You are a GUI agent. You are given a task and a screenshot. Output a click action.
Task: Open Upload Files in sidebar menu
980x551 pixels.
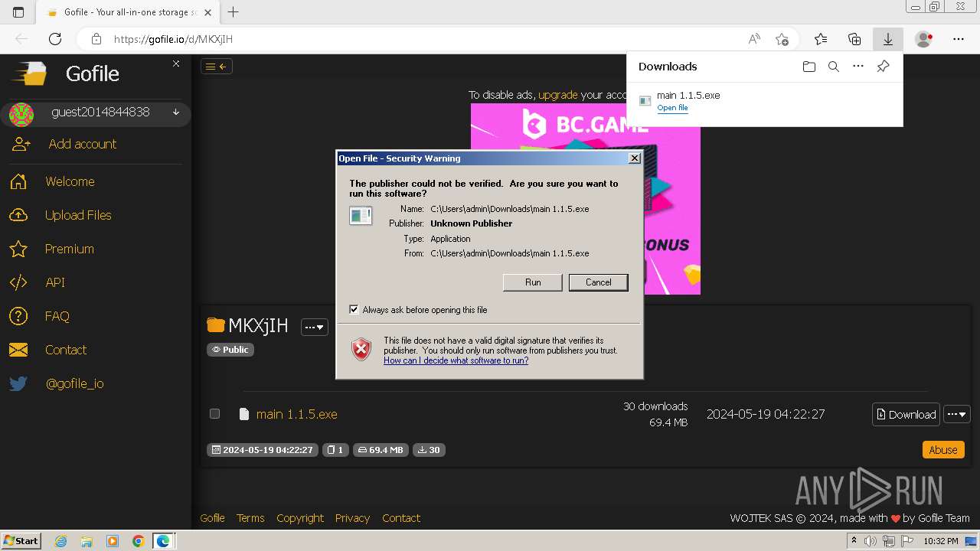point(78,215)
